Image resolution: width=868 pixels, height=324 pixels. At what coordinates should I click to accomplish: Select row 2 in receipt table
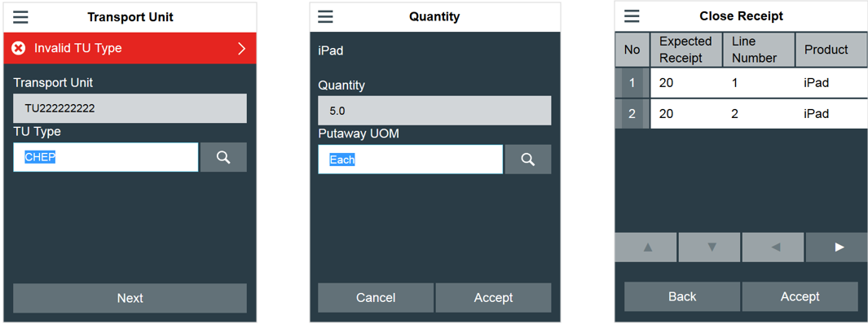click(x=742, y=114)
